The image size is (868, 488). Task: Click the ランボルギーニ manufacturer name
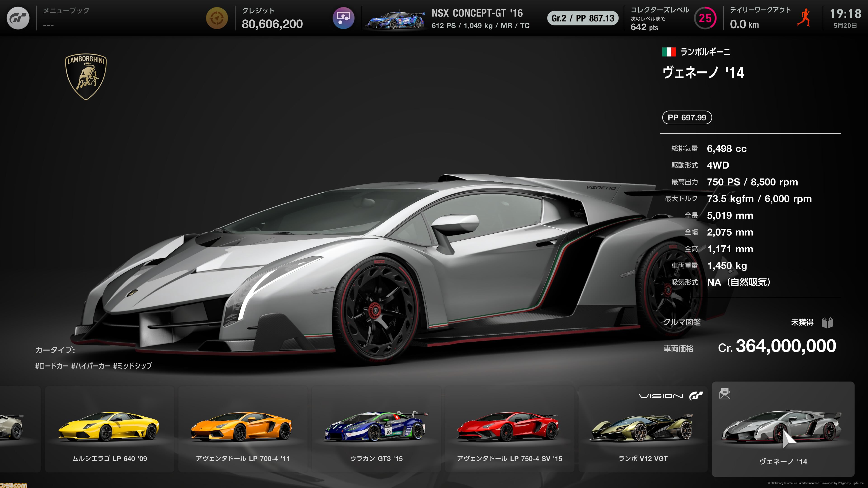pos(705,52)
